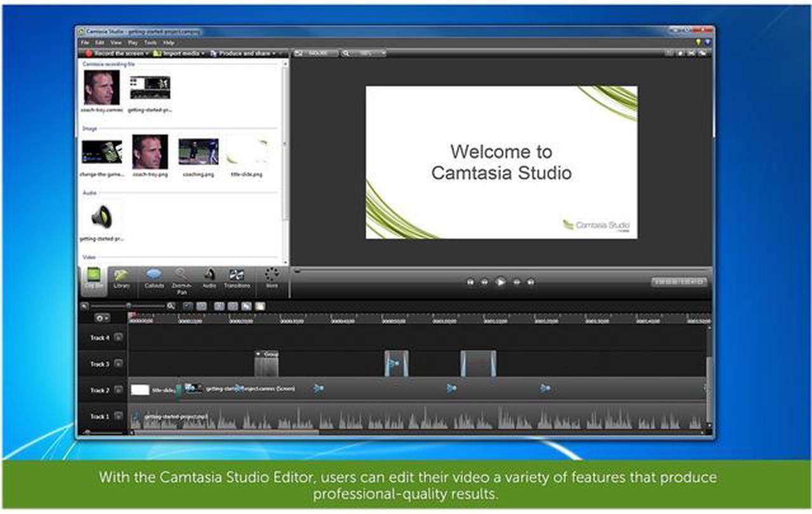Click the preview playback scrubber bar
The height and width of the screenshot is (514, 812).
(x=501, y=271)
